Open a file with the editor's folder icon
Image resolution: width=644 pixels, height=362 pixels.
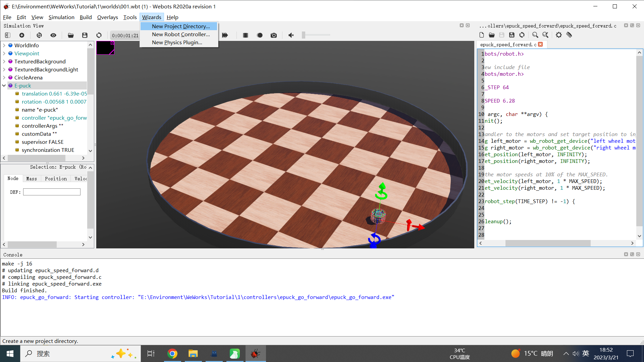[x=492, y=35]
